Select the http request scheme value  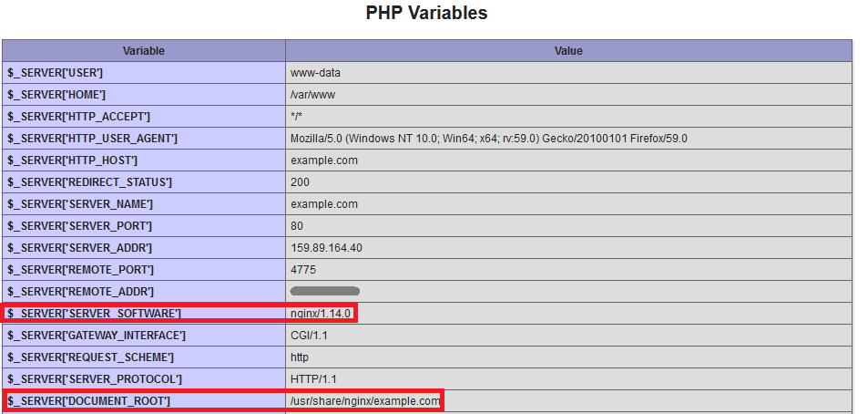[300, 357]
